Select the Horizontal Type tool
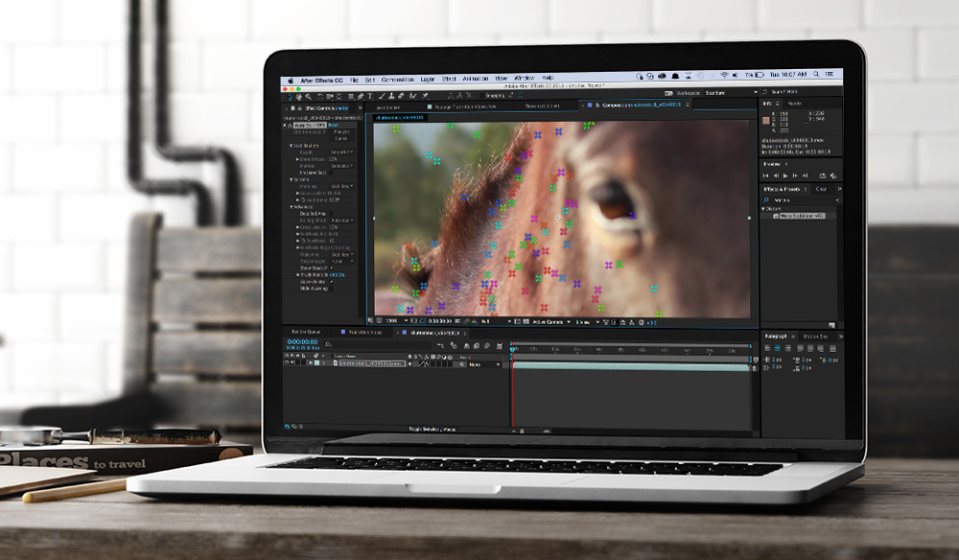This screenshot has width=959, height=560. pyautogui.click(x=369, y=94)
